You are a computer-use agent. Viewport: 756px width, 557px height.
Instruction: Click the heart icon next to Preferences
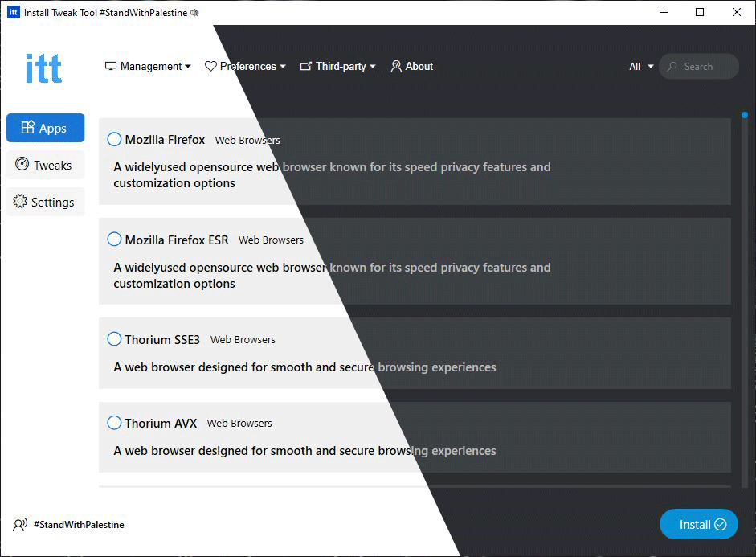(x=209, y=67)
